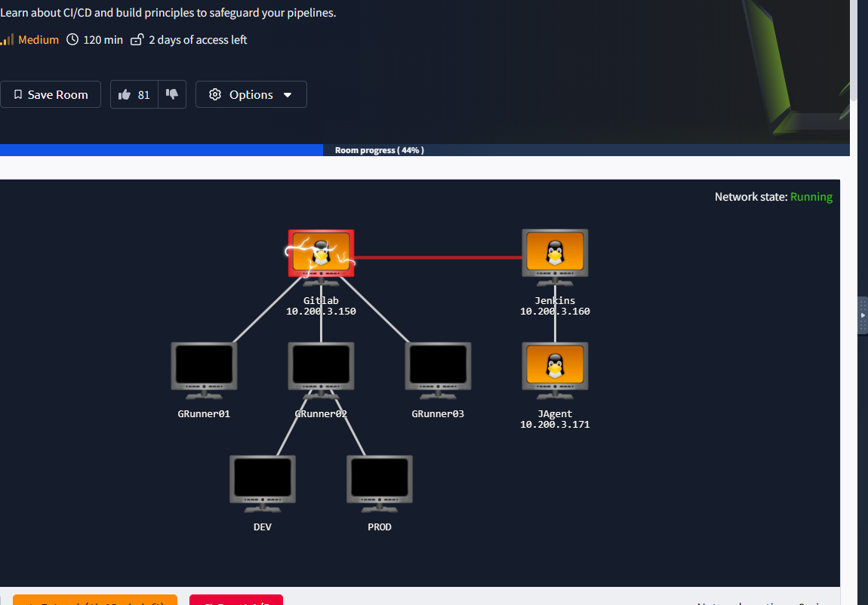Image resolution: width=868 pixels, height=605 pixels.
Task: Dislike the room with thumbs down
Action: (x=172, y=94)
